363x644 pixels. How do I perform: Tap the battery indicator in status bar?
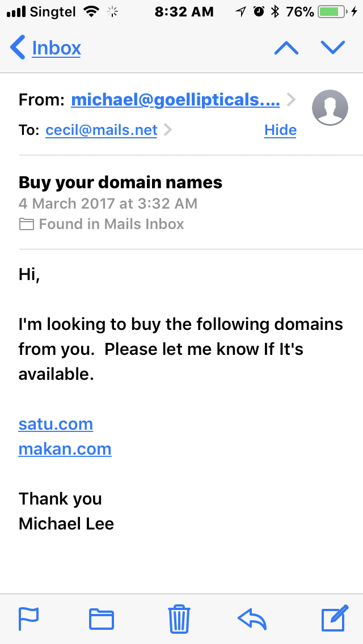(334, 11)
